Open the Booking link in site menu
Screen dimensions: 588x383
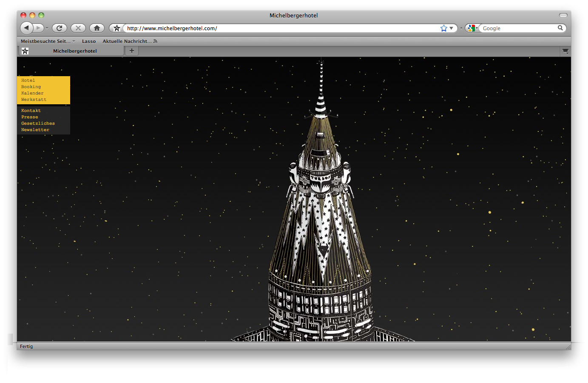coord(31,87)
